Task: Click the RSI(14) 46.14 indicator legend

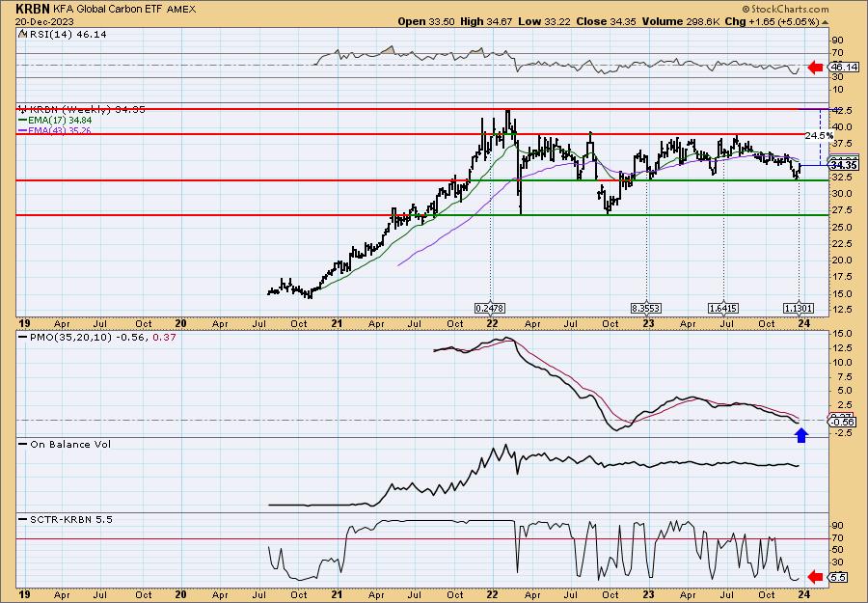Action: coord(63,35)
